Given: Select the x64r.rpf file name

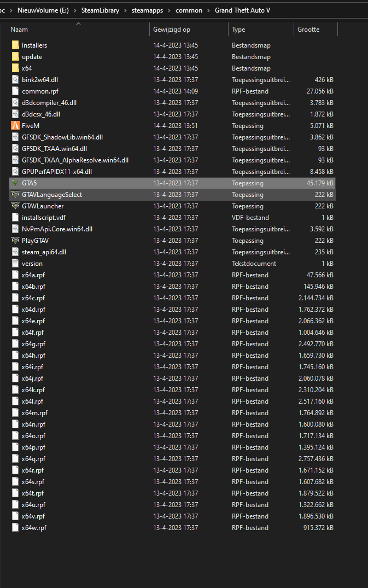Looking at the screenshot, I should pos(33,470).
